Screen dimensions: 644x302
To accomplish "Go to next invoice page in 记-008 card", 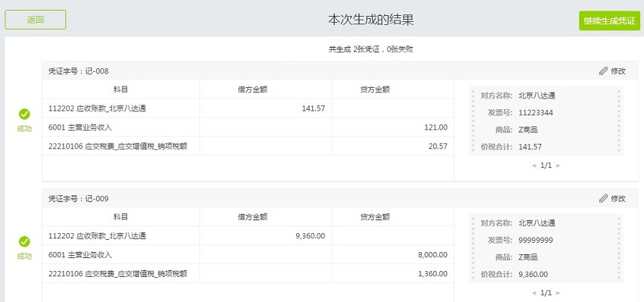I will click(x=558, y=166).
